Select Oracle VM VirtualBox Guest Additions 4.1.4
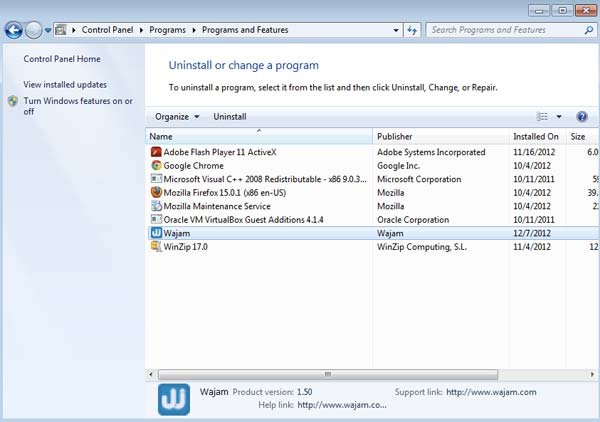 click(x=243, y=220)
